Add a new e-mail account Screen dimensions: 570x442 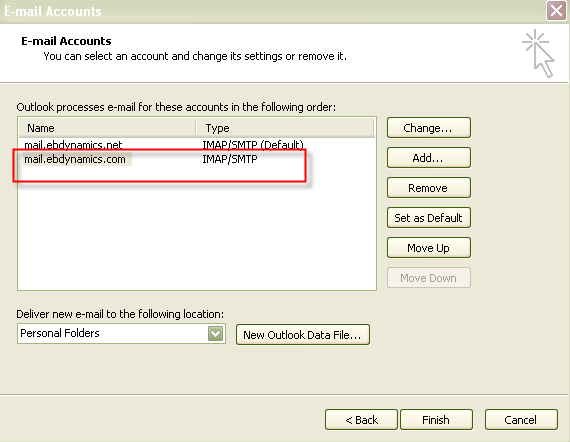[x=429, y=158]
